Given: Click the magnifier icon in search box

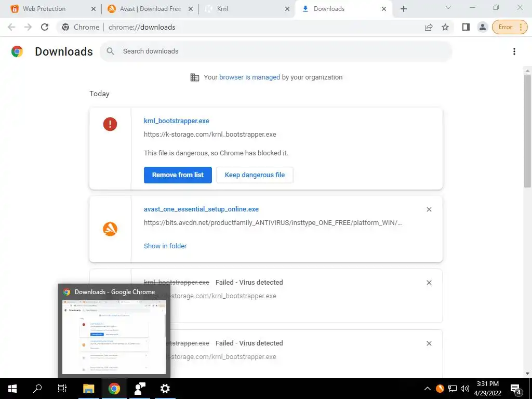Looking at the screenshot, I should pyautogui.click(x=110, y=51).
